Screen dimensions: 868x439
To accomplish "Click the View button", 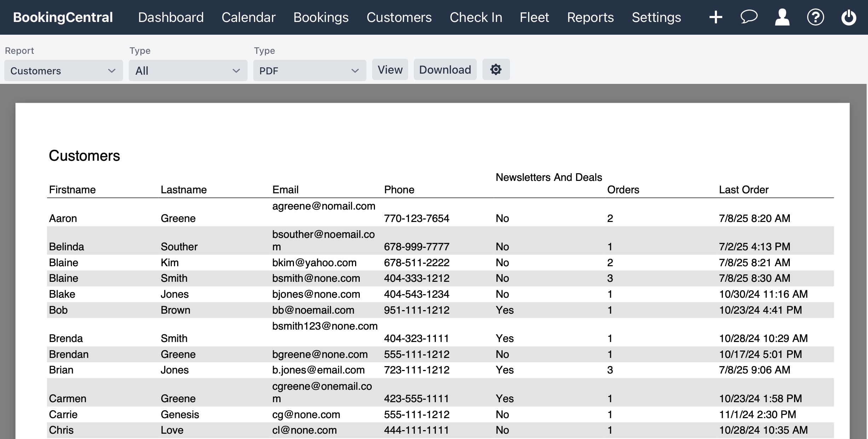I will click(390, 69).
